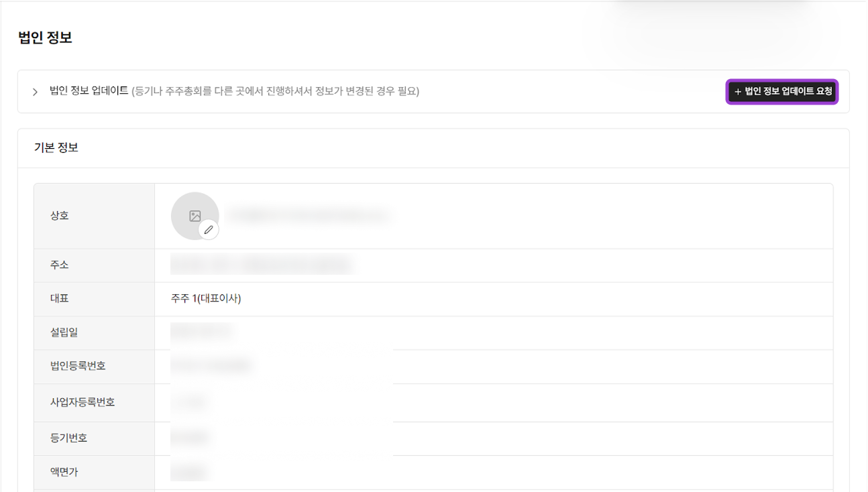
Task: Click the pencil edit icon on company logo
Action: [x=209, y=230]
